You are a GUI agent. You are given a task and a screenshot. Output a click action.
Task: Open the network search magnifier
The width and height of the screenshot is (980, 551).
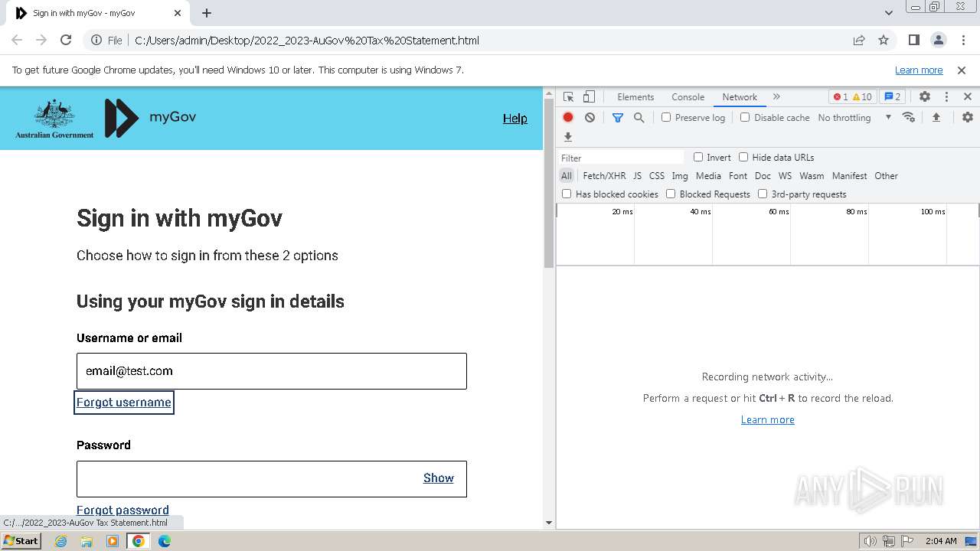point(639,117)
